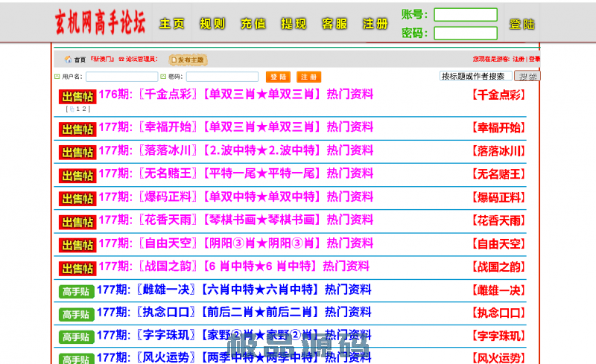The image size is (596, 364).
Task: Open author link 【花香天雨】
Action: pyautogui.click(x=498, y=220)
